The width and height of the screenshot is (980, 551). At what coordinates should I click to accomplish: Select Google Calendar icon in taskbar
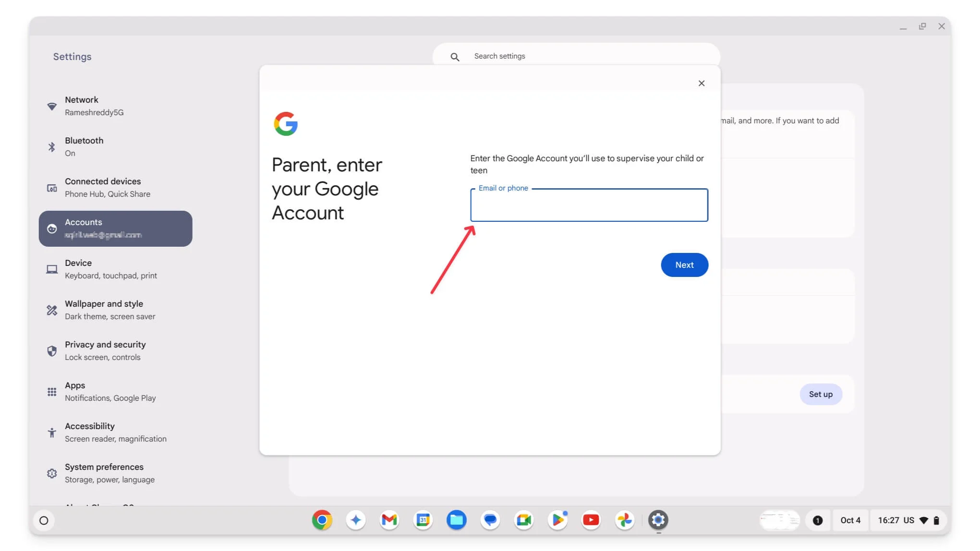click(422, 520)
